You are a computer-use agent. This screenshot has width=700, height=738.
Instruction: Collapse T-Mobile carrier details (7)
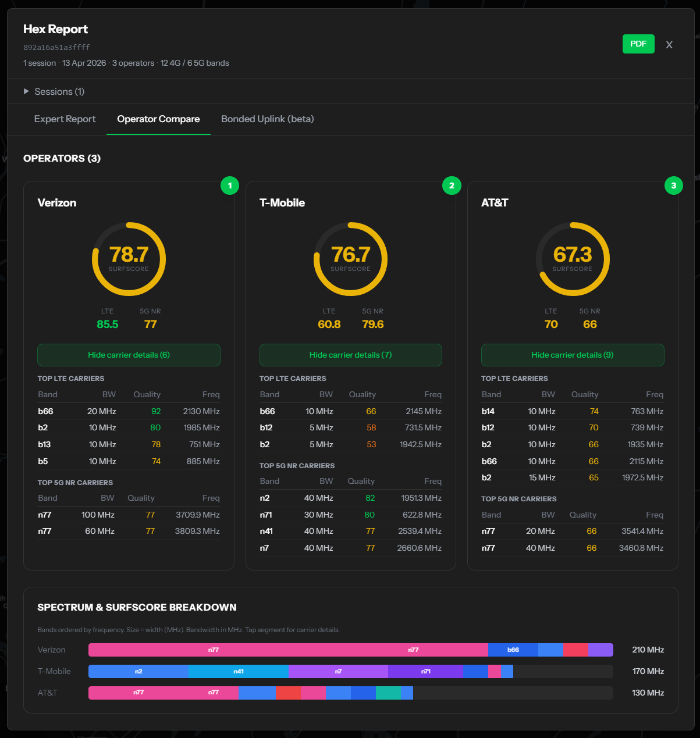pyautogui.click(x=350, y=355)
